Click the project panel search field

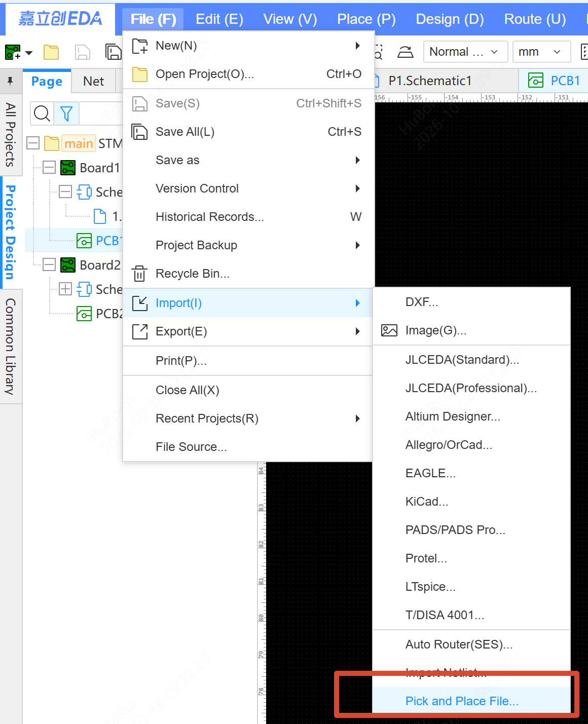pos(101,113)
